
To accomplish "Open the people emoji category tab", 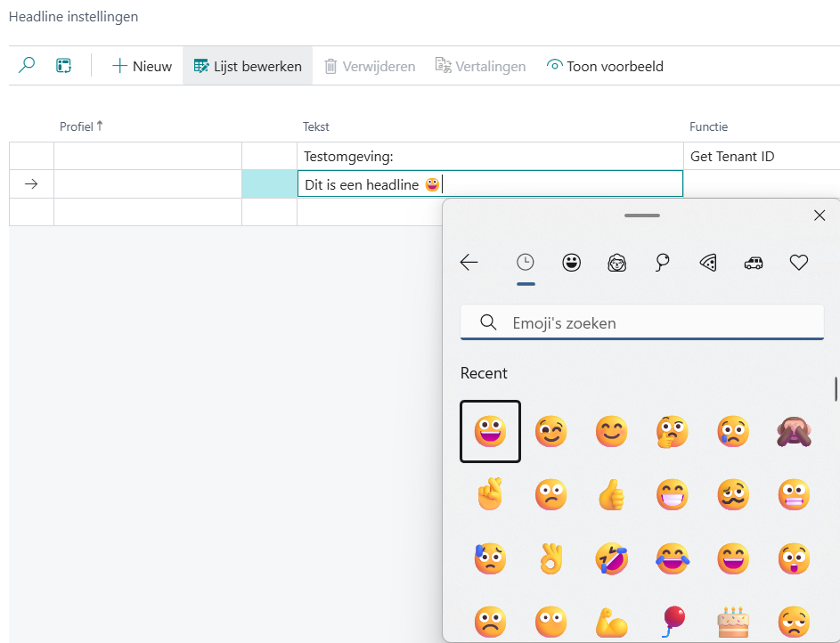I will 616,262.
